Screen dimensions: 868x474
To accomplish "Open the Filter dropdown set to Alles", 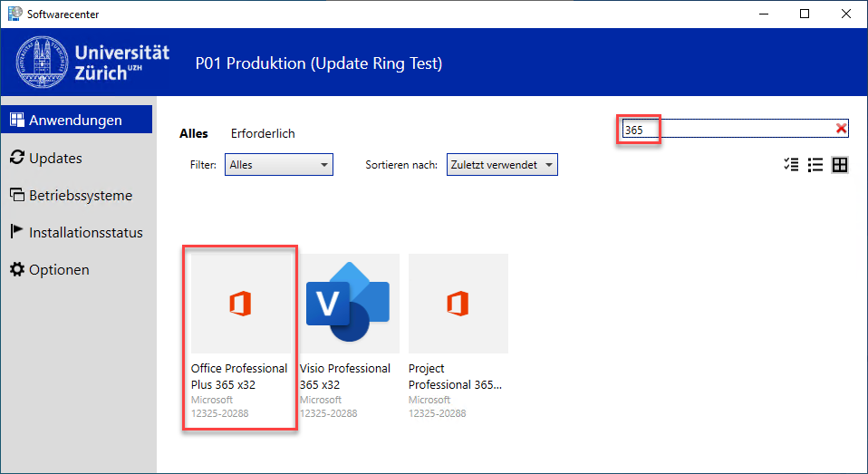I will (x=279, y=165).
